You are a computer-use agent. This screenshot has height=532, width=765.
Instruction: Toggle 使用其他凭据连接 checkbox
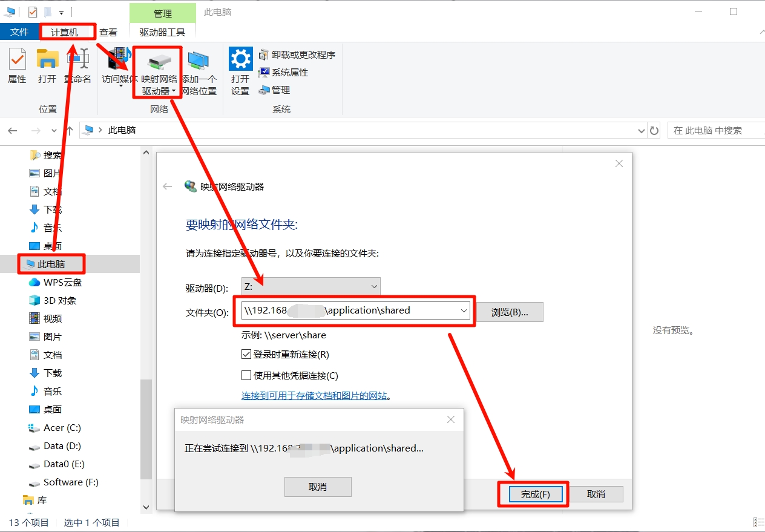coord(246,375)
